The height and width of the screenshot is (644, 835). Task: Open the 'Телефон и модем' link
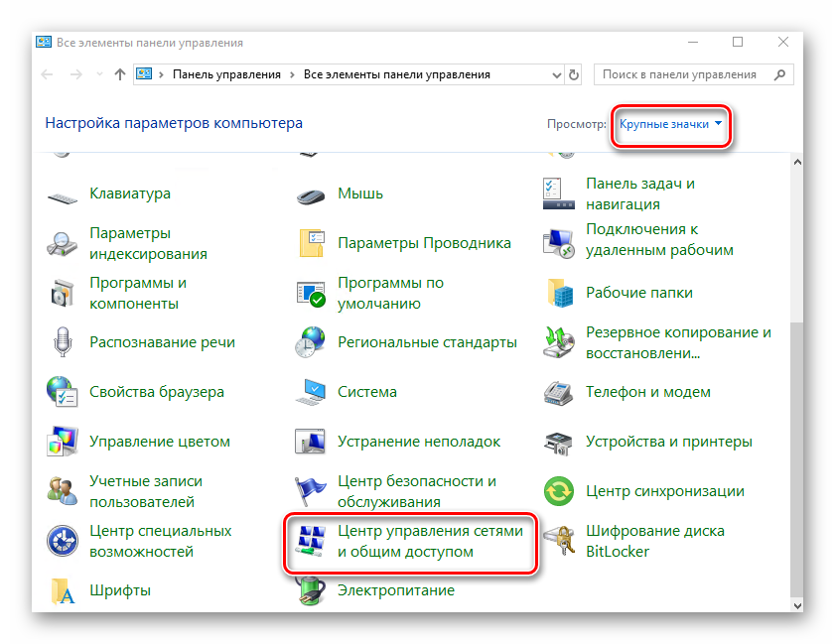(648, 392)
